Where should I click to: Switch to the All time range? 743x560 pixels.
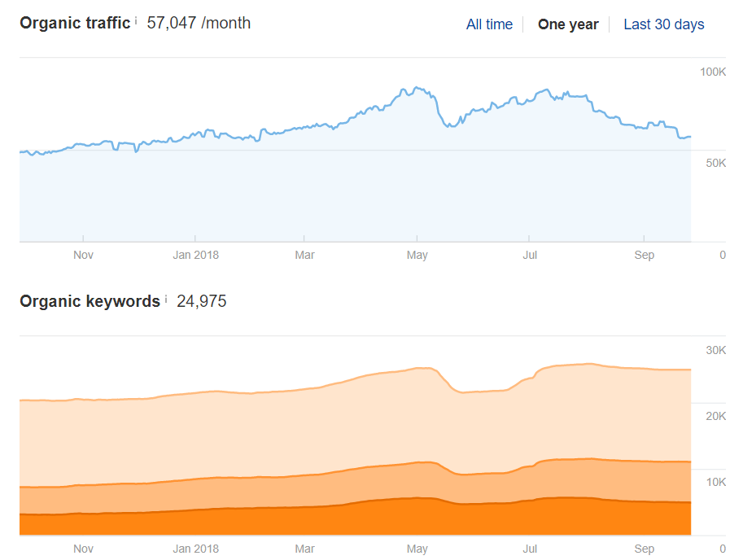tap(489, 24)
